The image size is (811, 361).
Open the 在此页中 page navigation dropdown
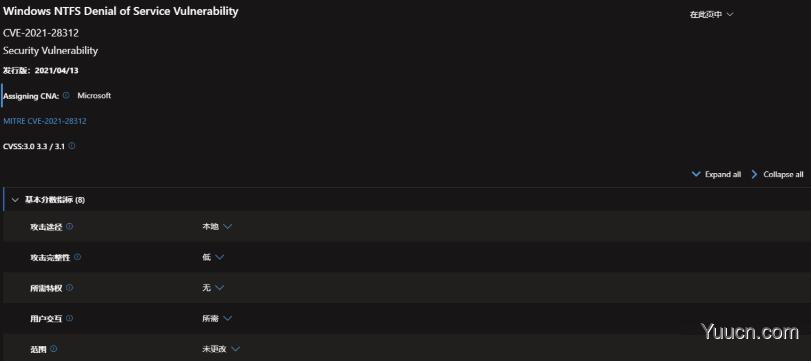(711, 14)
